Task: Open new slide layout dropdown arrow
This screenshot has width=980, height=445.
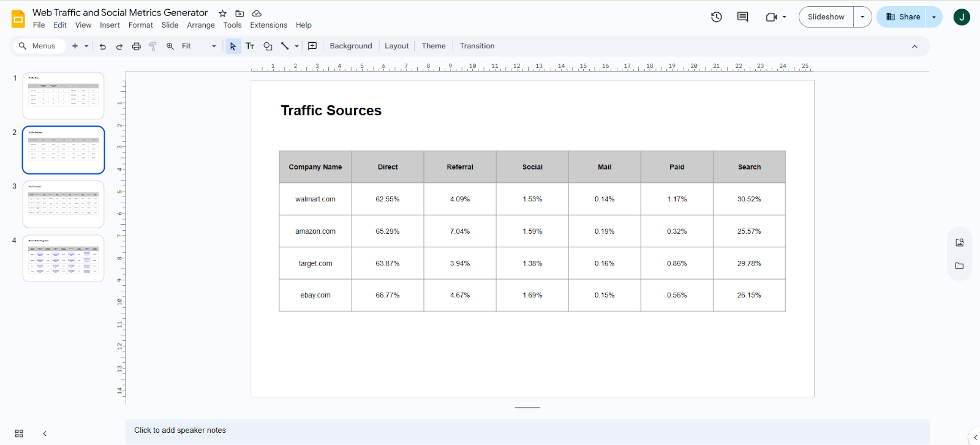Action: tap(86, 46)
